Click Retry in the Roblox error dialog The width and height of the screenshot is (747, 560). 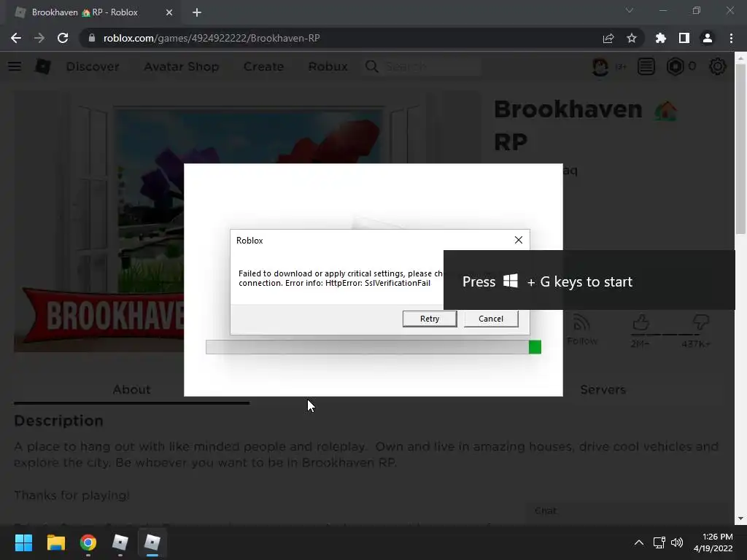429,319
